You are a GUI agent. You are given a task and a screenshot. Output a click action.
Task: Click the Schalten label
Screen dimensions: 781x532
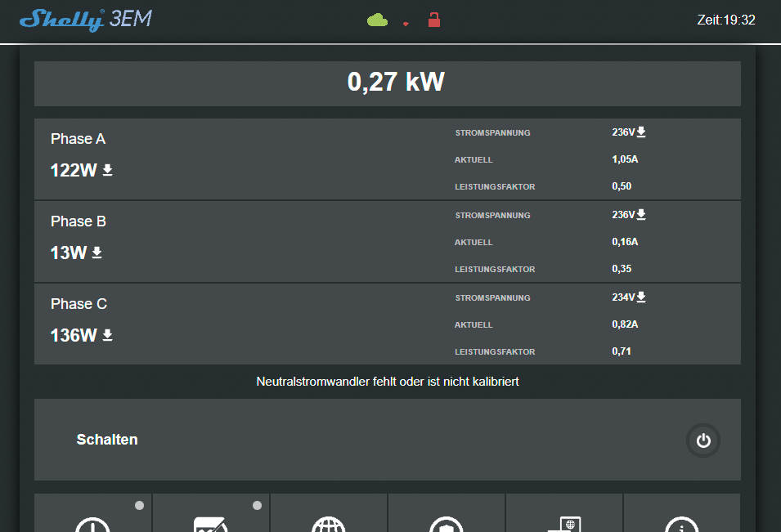pyautogui.click(x=107, y=440)
